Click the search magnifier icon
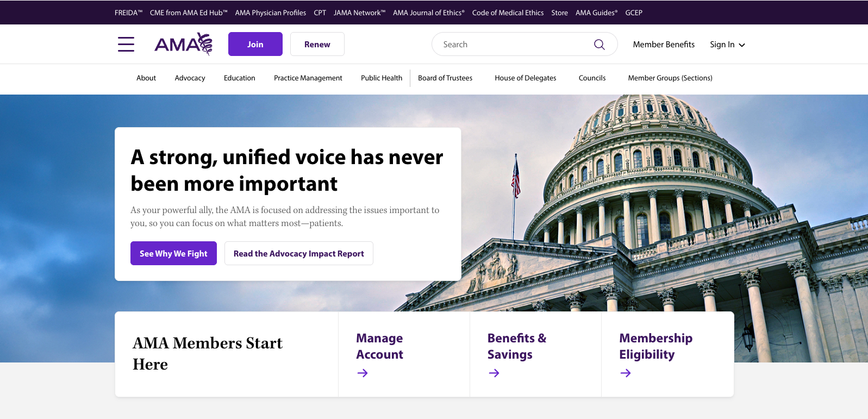The image size is (868, 419). [x=600, y=45]
